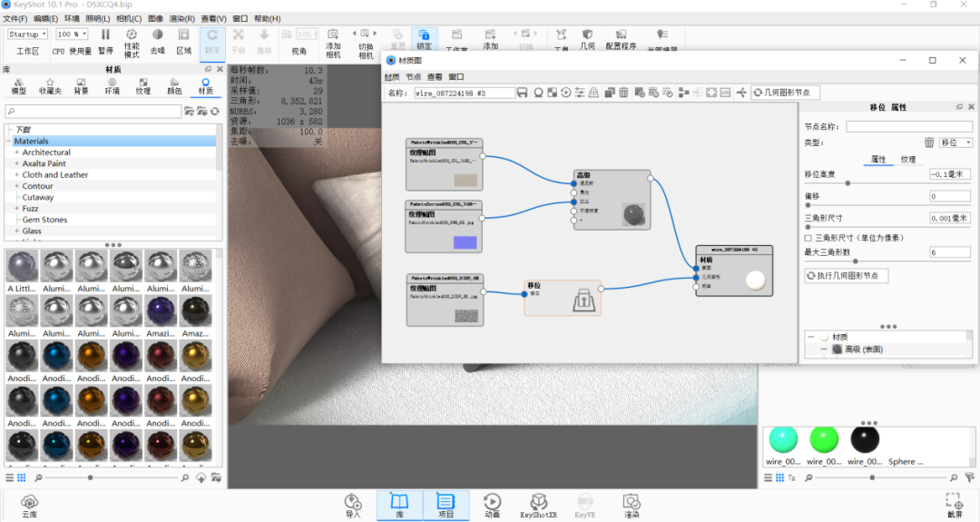The height and width of the screenshot is (522, 980).
Task: Add a geometry node via the weight icon
Action: (x=593, y=93)
